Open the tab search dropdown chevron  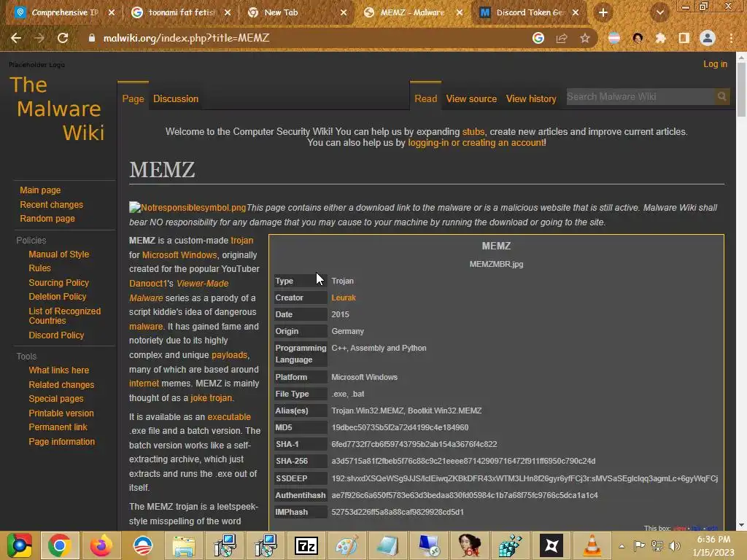tap(659, 12)
